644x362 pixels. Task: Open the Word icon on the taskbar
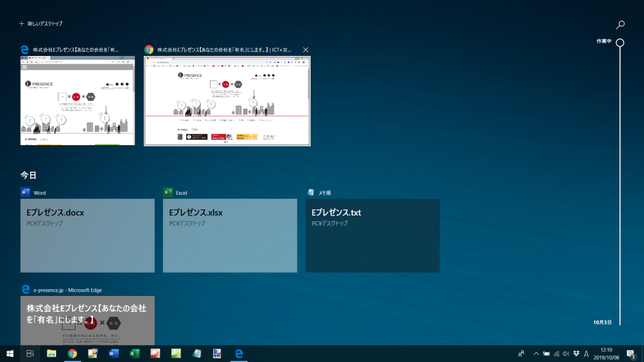coord(114,353)
